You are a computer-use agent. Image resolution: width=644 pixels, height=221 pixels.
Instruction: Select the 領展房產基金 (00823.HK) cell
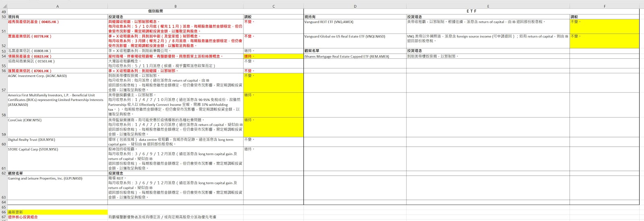click(x=58, y=56)
